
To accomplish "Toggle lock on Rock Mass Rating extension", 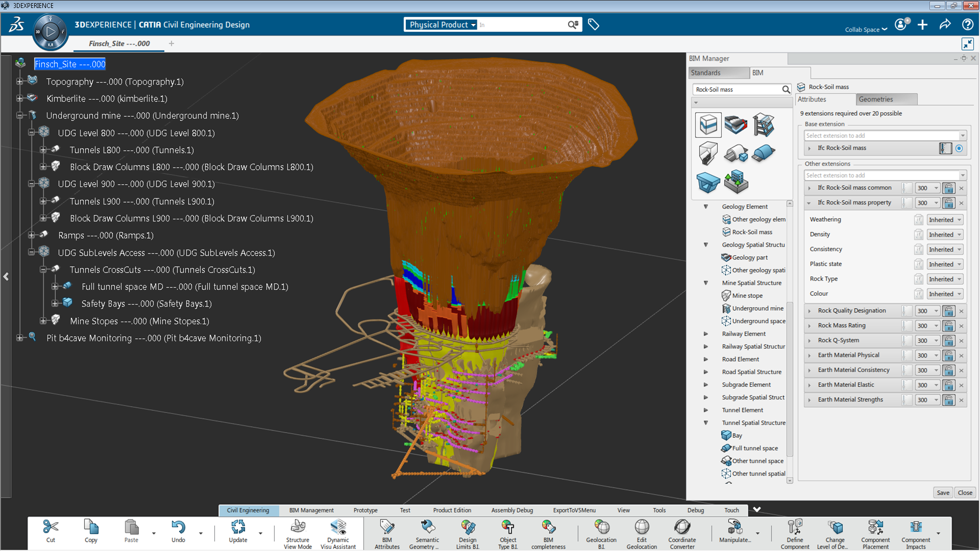I will pyautogui.click(x=948, y=325).
